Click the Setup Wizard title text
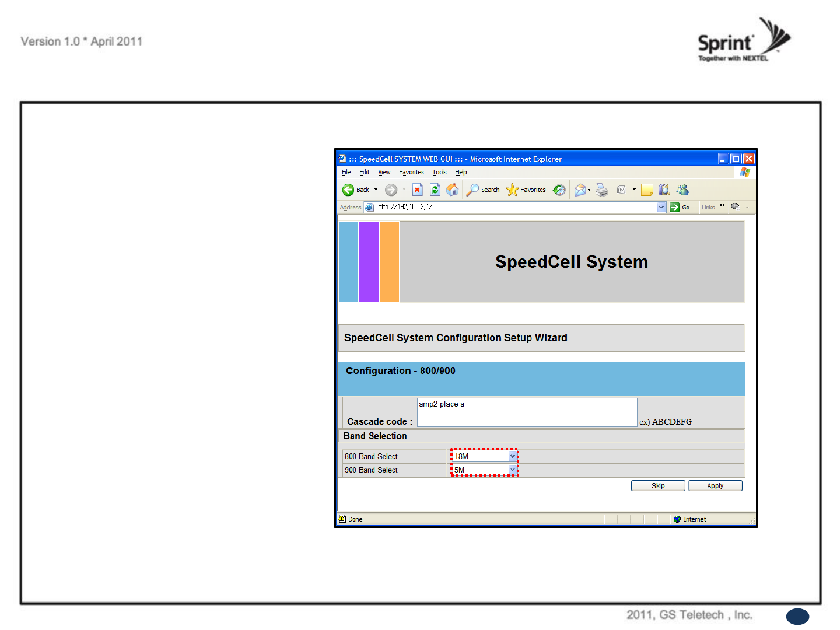Image resolution: width=840 pixels, height=630 pixels. pos(456,338)
